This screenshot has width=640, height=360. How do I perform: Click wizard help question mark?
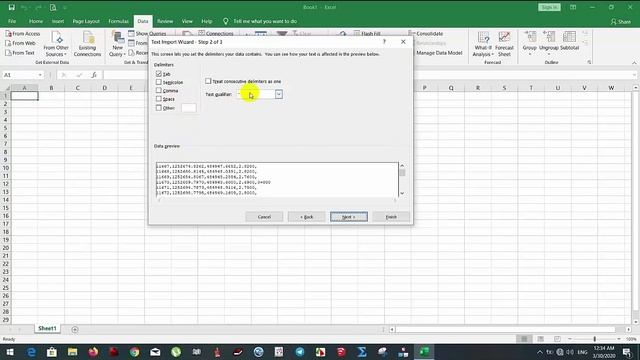(x=384, y=42)
